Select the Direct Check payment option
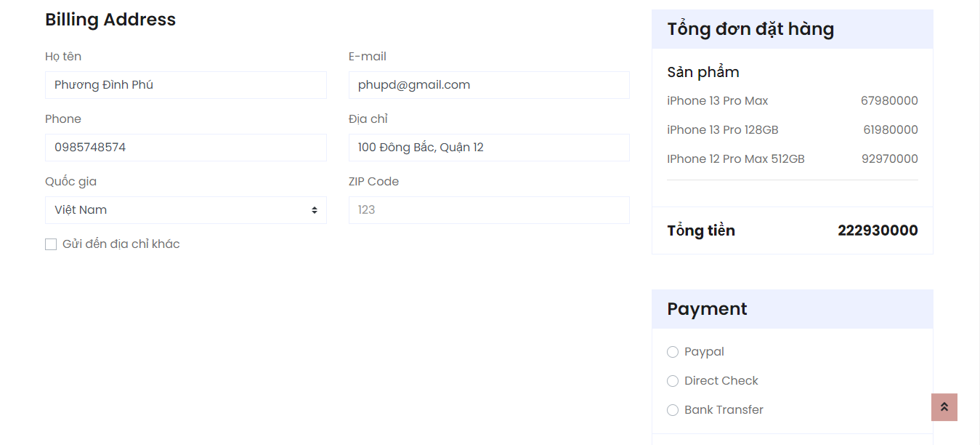 point(672,380)
